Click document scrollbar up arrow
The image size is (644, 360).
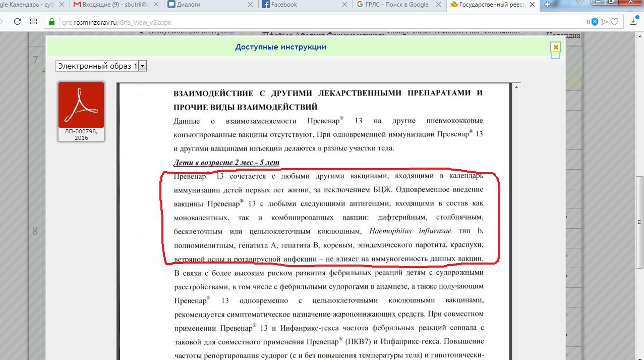click(517, 87)
